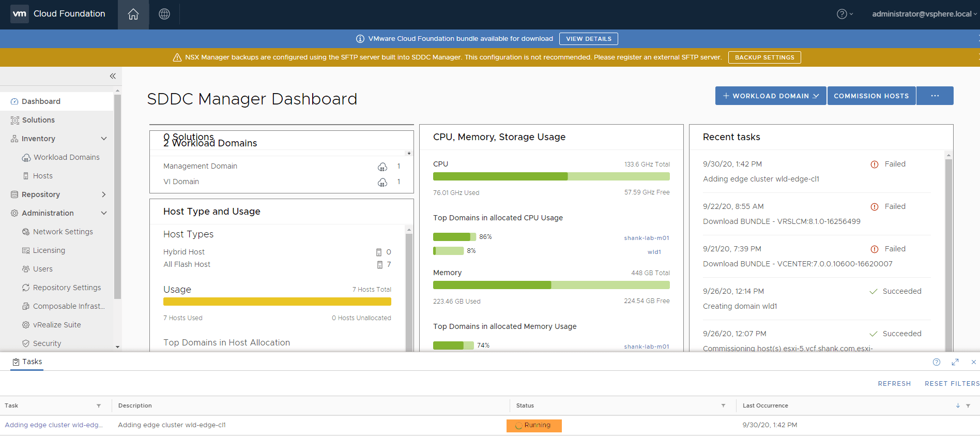Image resolution: width=980 pixels, height=436 pixels.
Task: Click the Hosts icon in sidebar
Action: 26,176
